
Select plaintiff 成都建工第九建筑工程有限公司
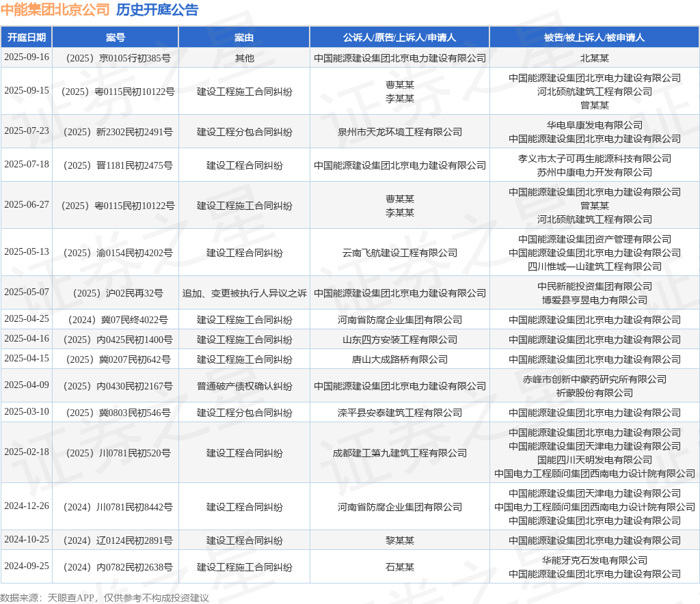click(400, 453)
